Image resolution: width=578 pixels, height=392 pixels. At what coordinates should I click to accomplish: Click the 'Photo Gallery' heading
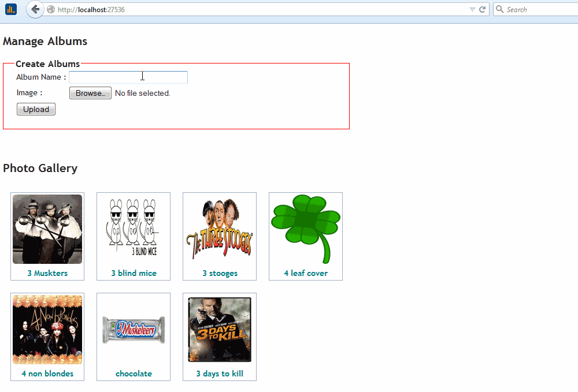(40, 168)
